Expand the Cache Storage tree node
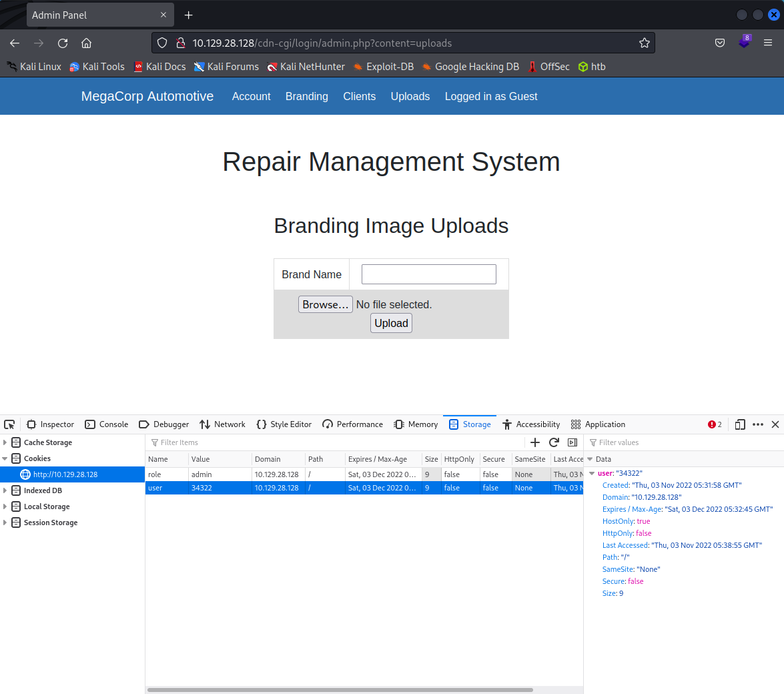The width and height of the screenshot is (784, 694). (5, 442)
